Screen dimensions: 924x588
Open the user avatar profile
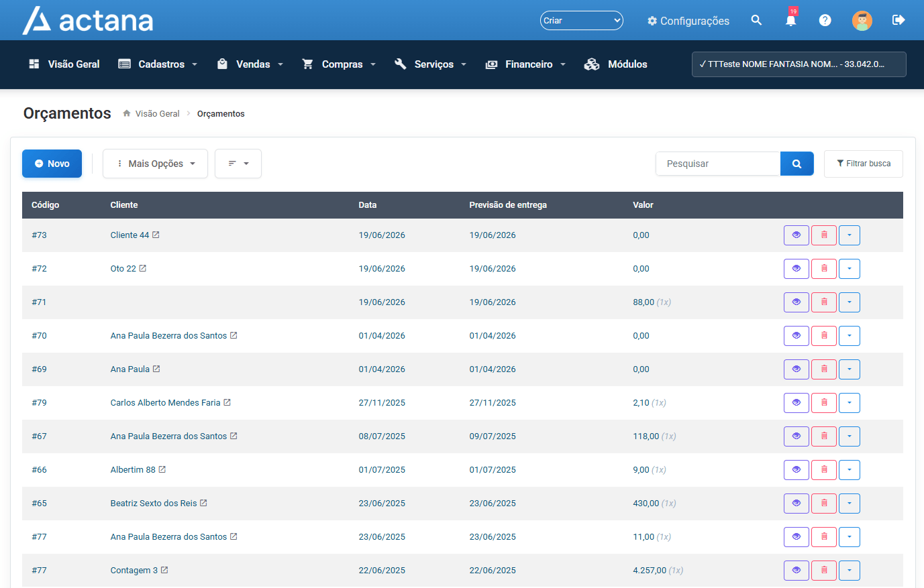862,20
